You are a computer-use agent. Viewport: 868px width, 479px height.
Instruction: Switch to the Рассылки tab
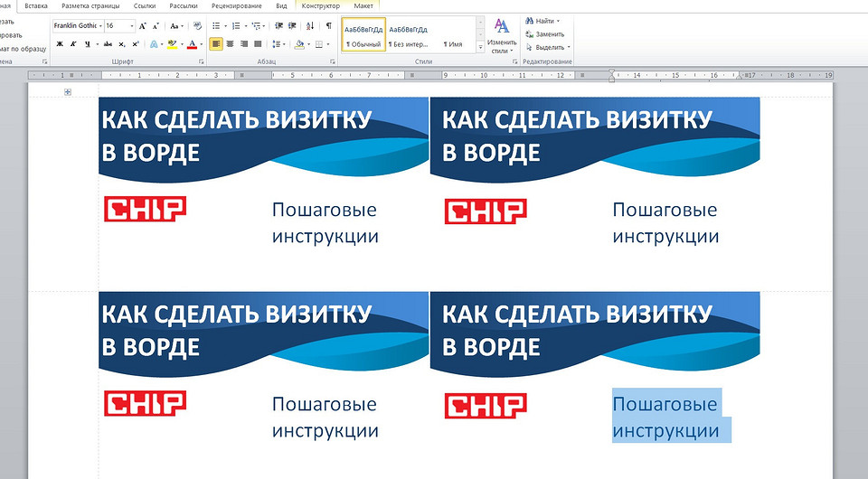pyautogui.click(x=184, y=6)
